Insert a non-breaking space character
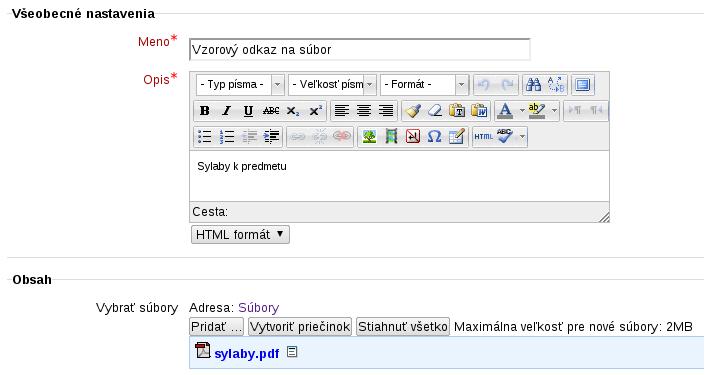The height and width of the screenshot is (375, 705). pyautogui.click(x=413, y=137)
